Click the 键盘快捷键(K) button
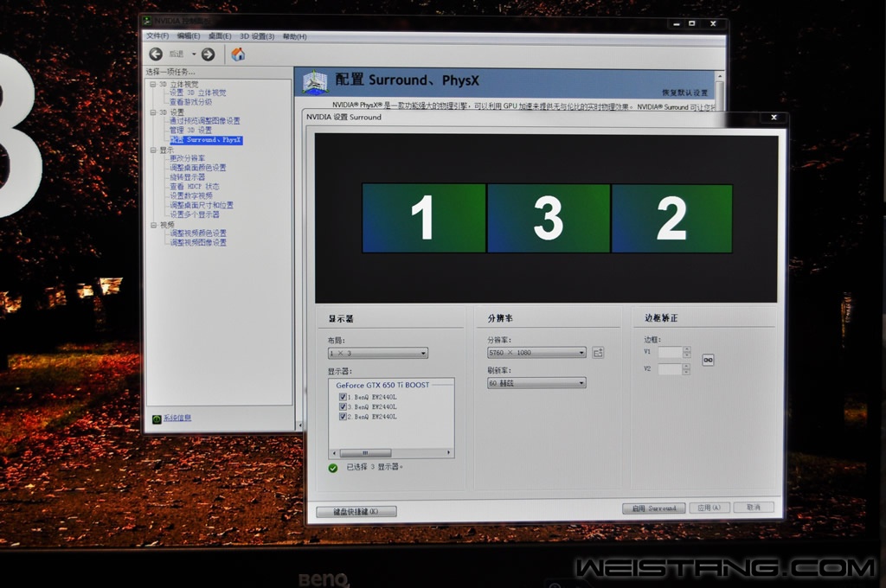 pos(356,512)
